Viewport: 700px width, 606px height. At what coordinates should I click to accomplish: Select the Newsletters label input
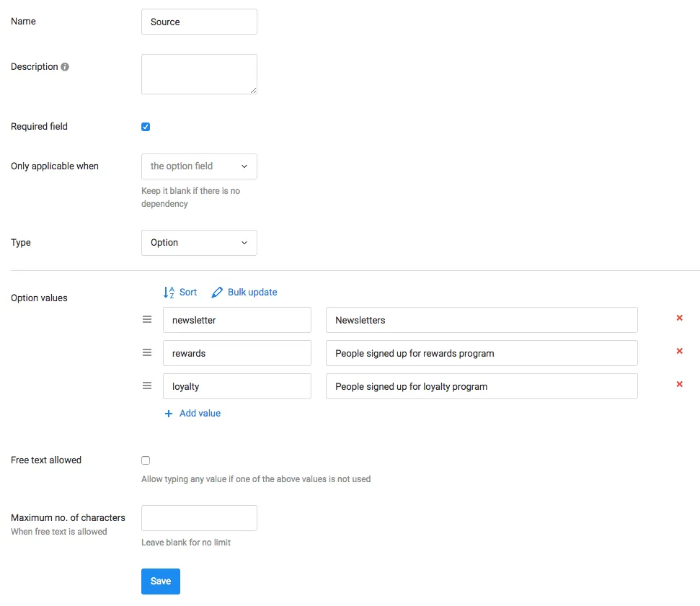tap(482, 319)
